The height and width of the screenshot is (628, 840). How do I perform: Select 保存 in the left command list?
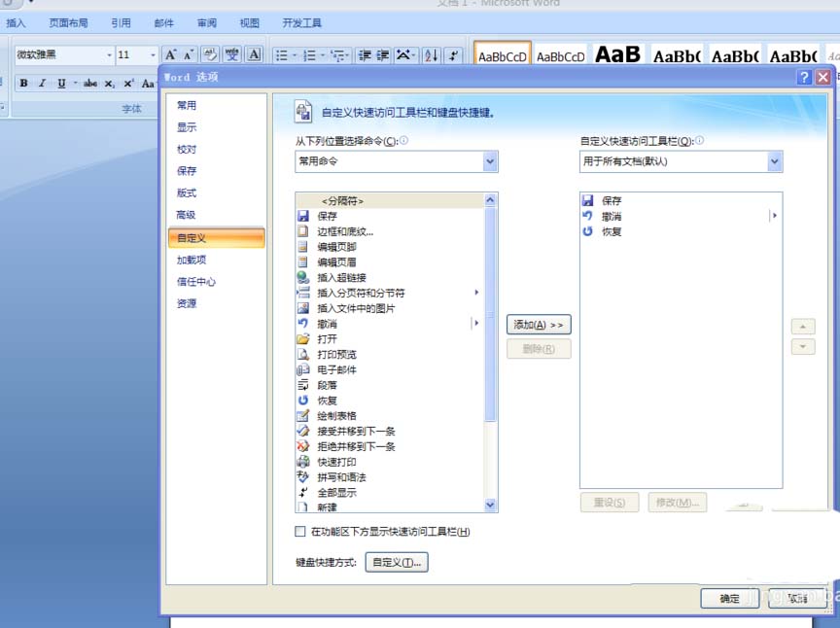390,216
